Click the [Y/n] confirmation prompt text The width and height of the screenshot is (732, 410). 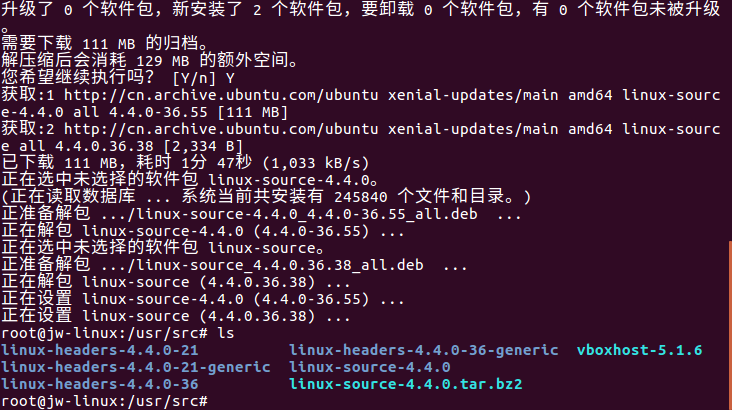click(198, 78)
